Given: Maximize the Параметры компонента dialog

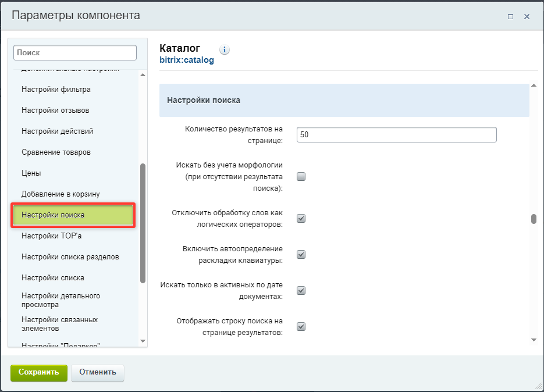Looking at the screenshot, I should coord(510,17).
